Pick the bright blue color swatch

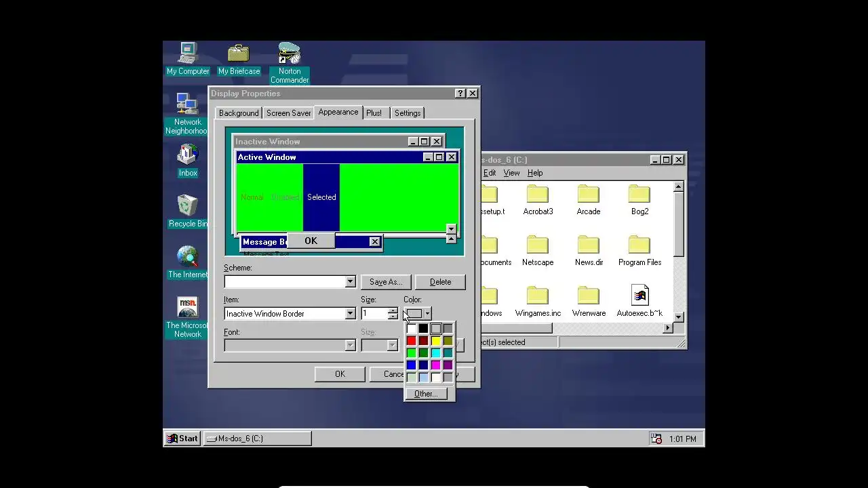[x=411, y=365]
